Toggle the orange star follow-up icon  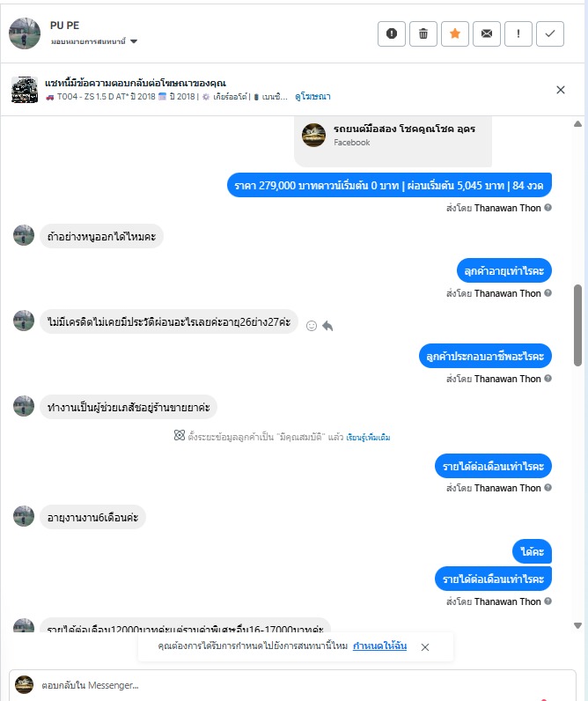pos(455,33)
